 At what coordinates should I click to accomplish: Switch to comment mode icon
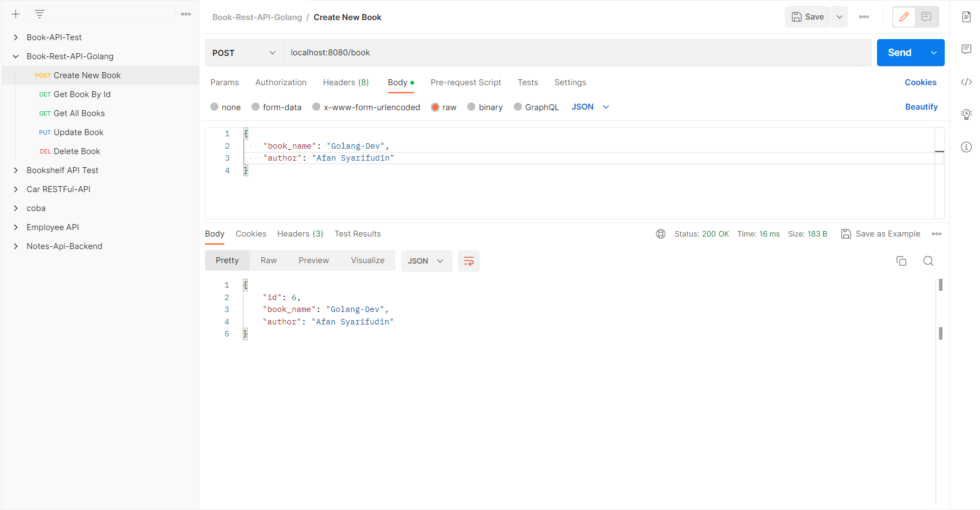926,17
